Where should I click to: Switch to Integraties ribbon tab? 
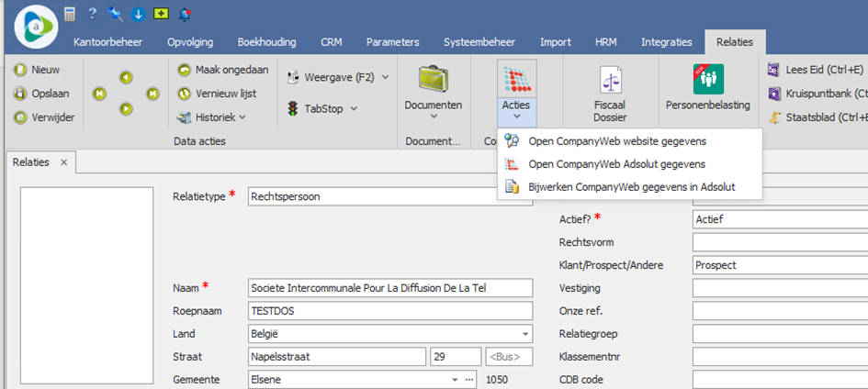667,42
